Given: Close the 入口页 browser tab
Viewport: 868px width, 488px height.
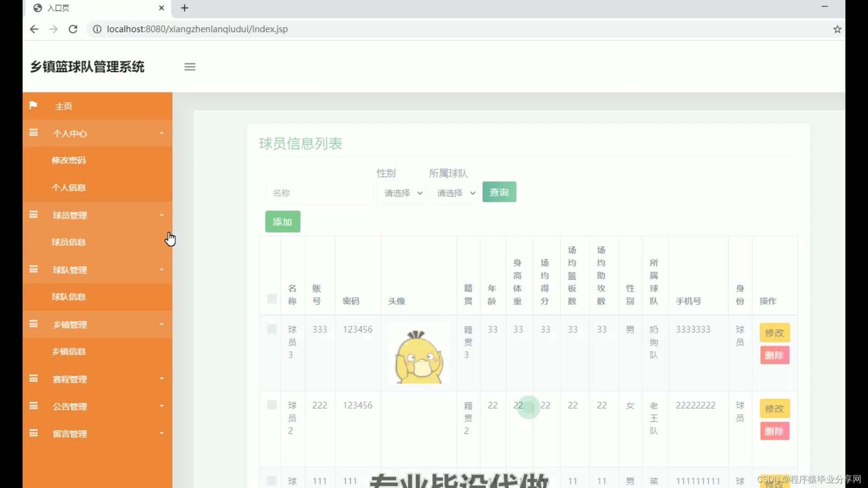Looking at the screenshot, I should tap(161, 8).
